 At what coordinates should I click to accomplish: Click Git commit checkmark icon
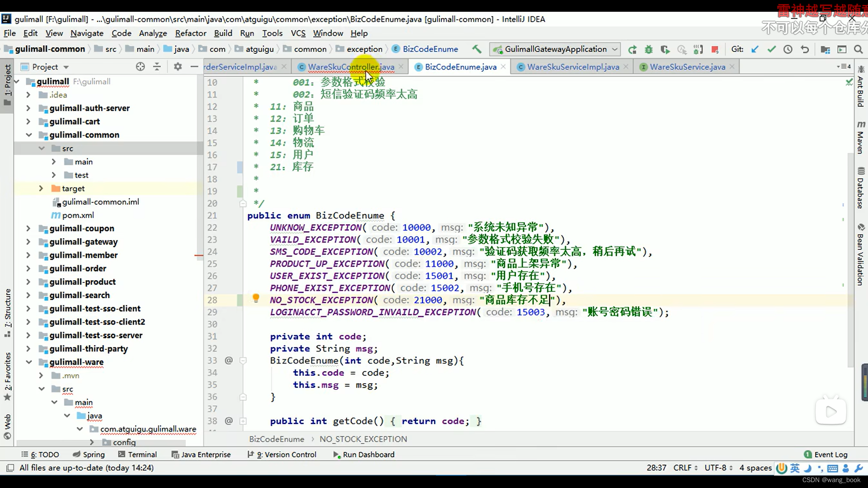coord(771,49)
